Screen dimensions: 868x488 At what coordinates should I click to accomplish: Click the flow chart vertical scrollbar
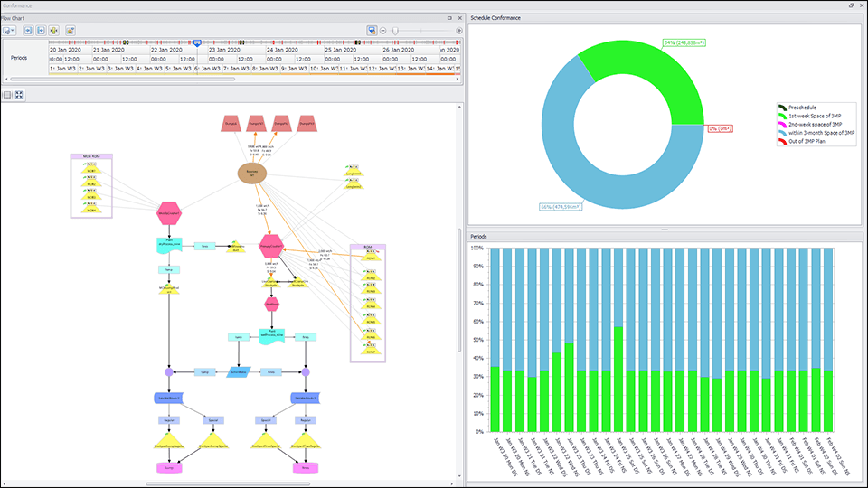[459, 291]
